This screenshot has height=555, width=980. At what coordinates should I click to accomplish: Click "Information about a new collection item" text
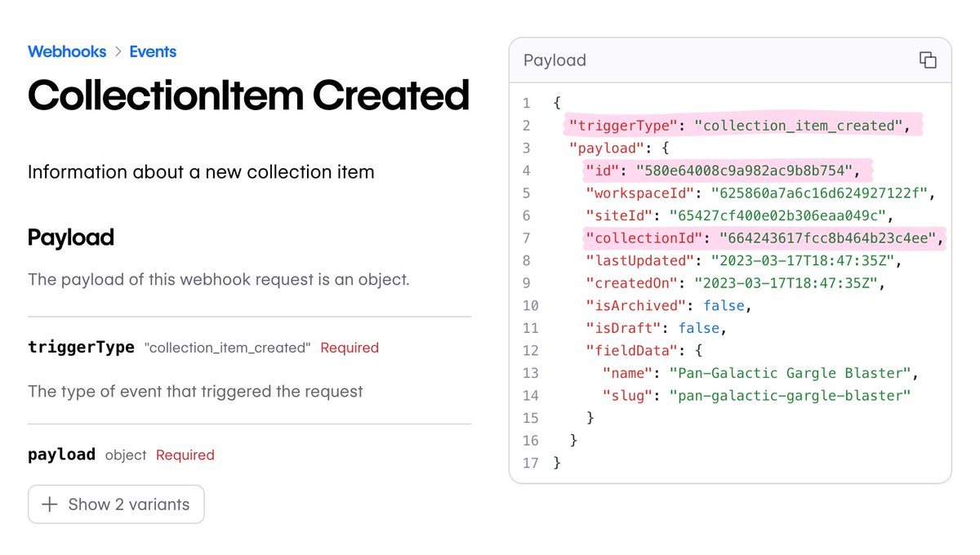[x=201, y=172]
